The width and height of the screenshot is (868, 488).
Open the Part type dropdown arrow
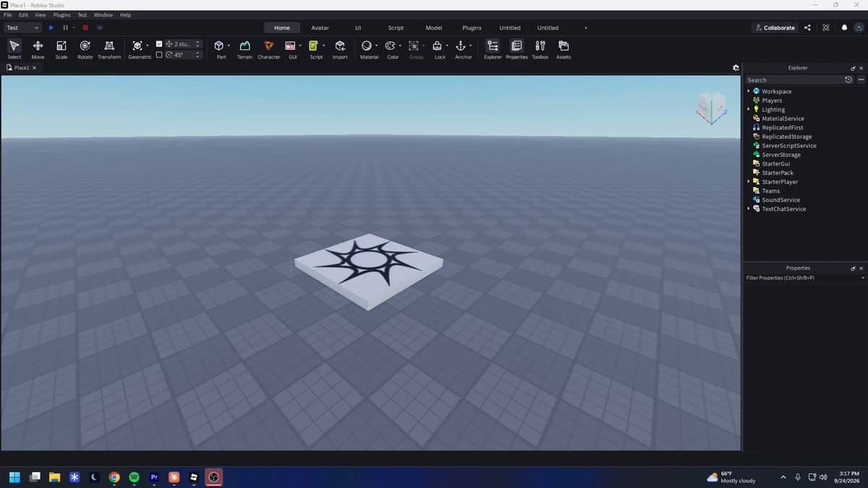coord(229,46)
